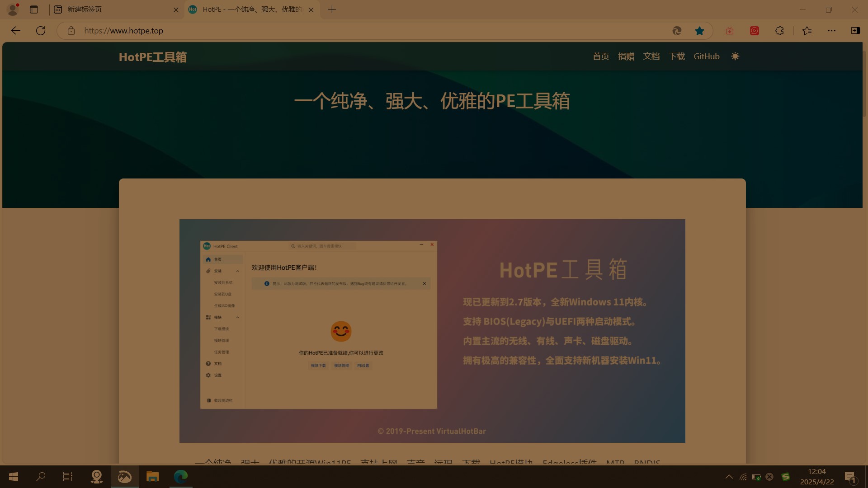Reload the page with the refresh icon

(x=41, y=31)
